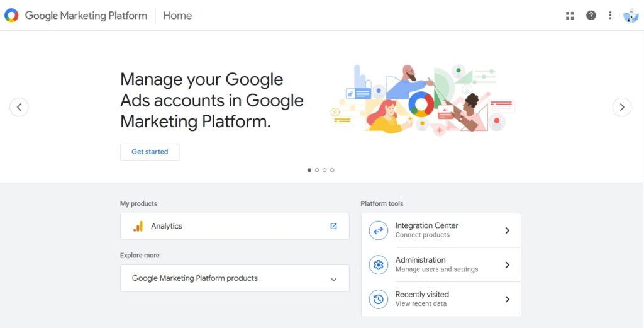
Task: Click the Manage your Google Ads headline
Action: click(212, 100)
